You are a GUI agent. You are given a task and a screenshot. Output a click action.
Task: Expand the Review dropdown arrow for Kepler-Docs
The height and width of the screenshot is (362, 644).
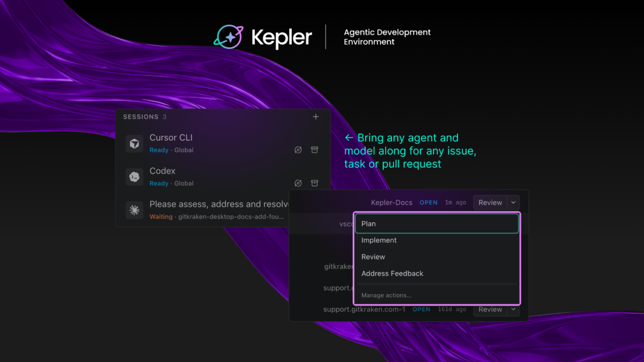coord(513,202)
